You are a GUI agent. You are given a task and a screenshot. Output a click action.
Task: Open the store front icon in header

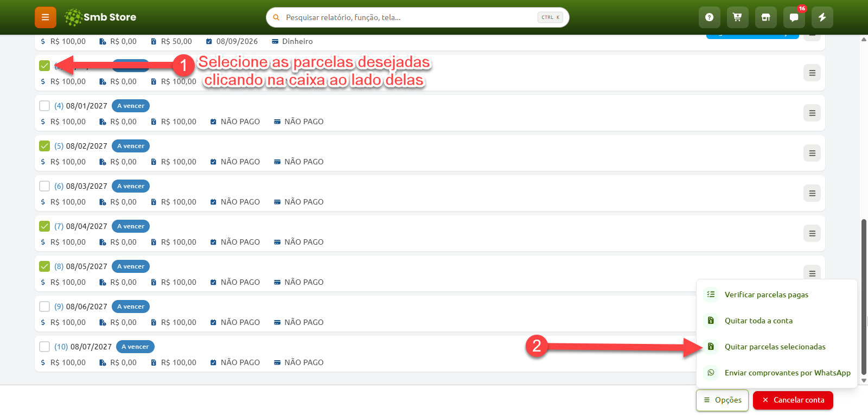coord(765,17)
